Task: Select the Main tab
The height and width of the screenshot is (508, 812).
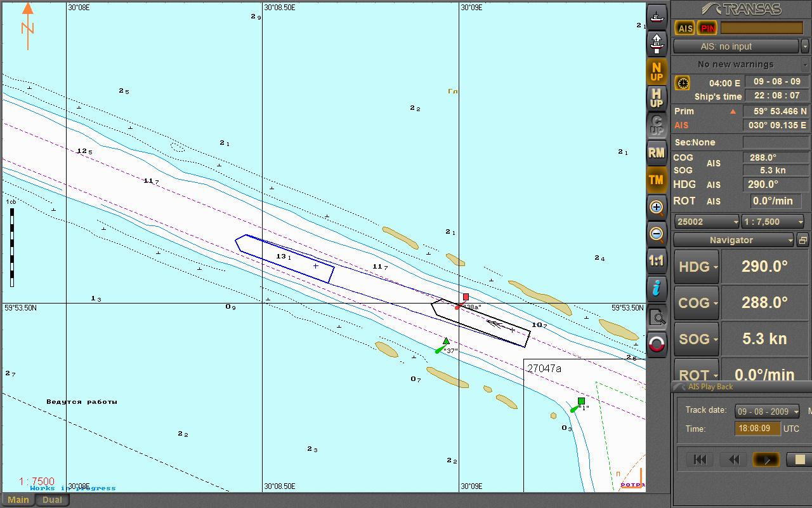Action: pos(18,500)
